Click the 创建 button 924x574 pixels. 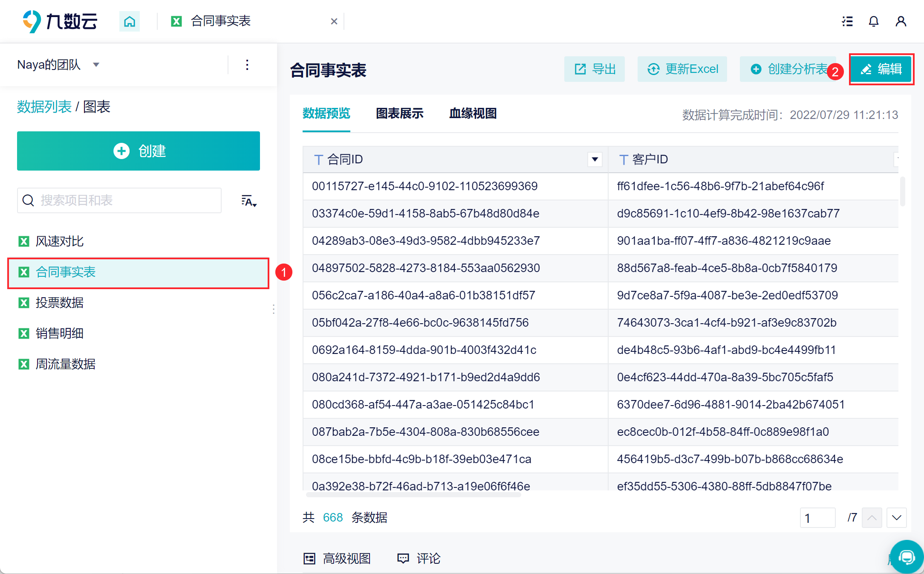139,151
